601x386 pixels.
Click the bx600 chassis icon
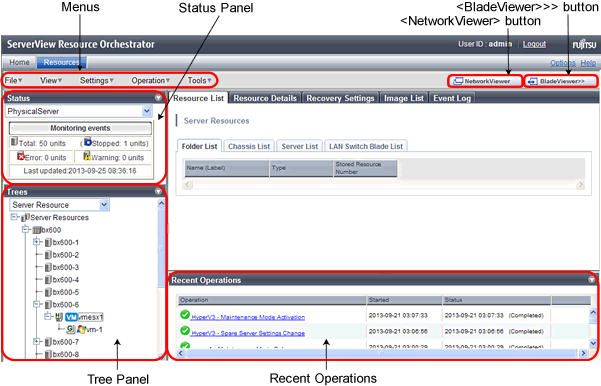[x=37, y=230]
